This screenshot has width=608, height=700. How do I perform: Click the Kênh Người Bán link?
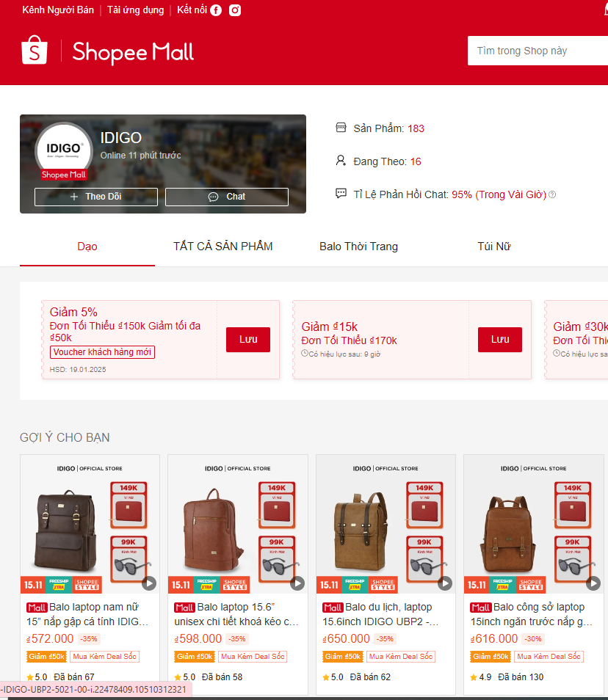[x=58, y=10]
